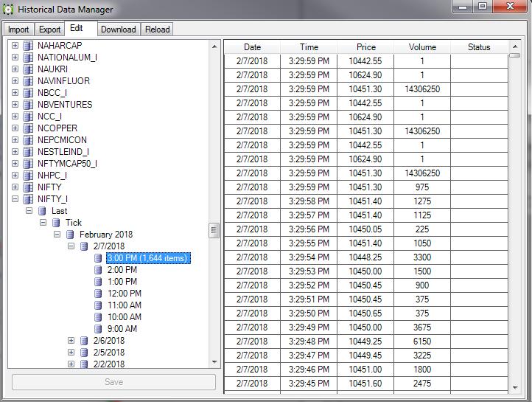
Task: Click the Historical Data Manager title icon
Action: pos(10,10)
